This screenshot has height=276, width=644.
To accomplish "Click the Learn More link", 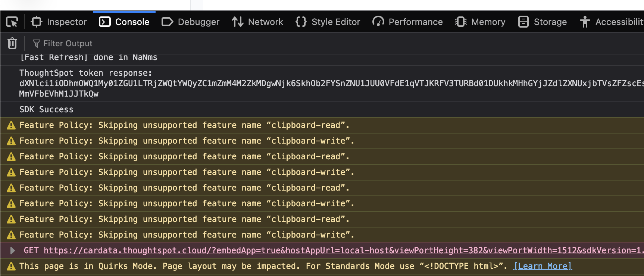I will (543, 266).
